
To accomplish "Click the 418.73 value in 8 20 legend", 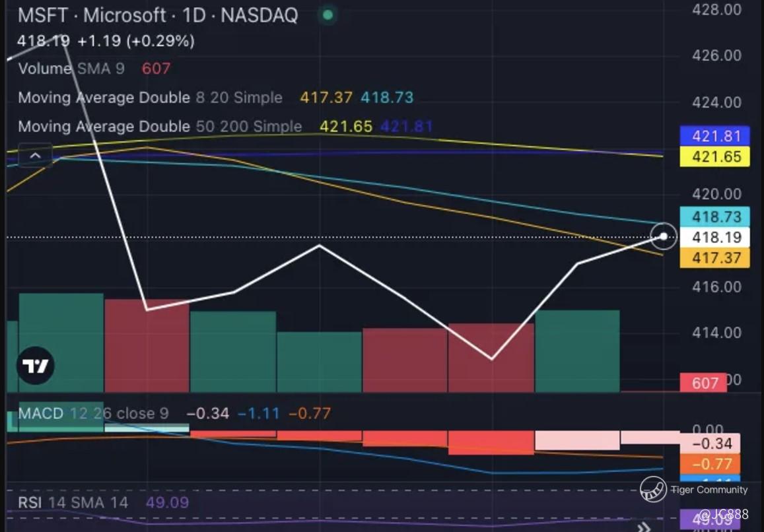I will point(387,98).
